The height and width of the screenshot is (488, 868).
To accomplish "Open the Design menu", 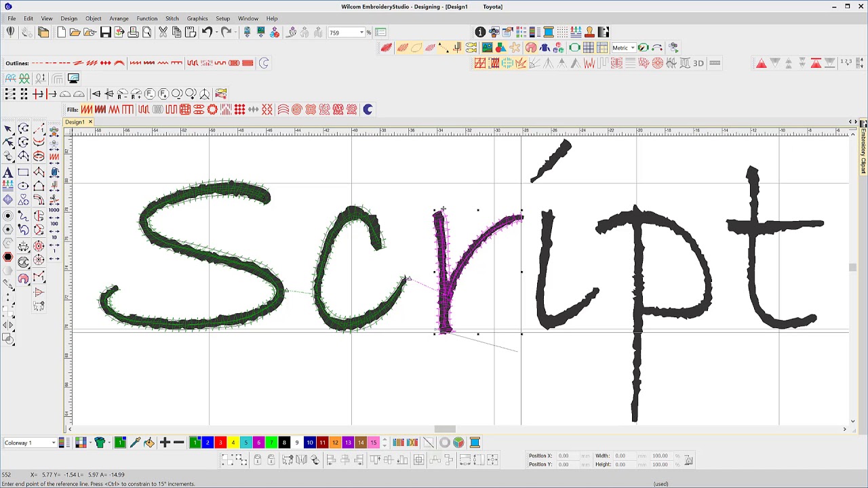I will pyautogui.click(x=68, y=18).
